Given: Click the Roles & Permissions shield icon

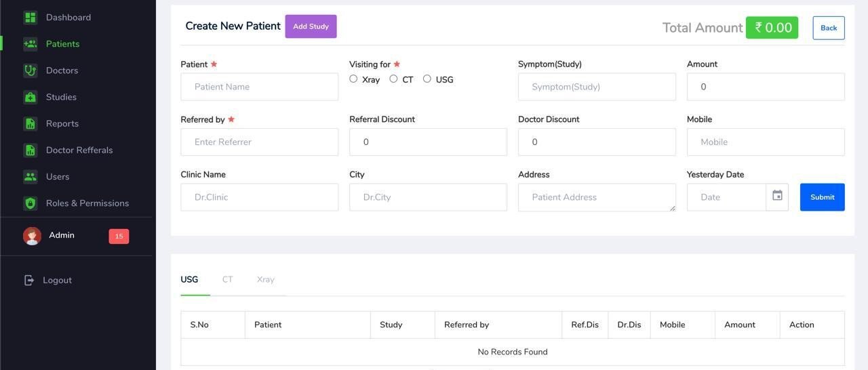Looking at the screenshot, I should [x=30, y=203].
